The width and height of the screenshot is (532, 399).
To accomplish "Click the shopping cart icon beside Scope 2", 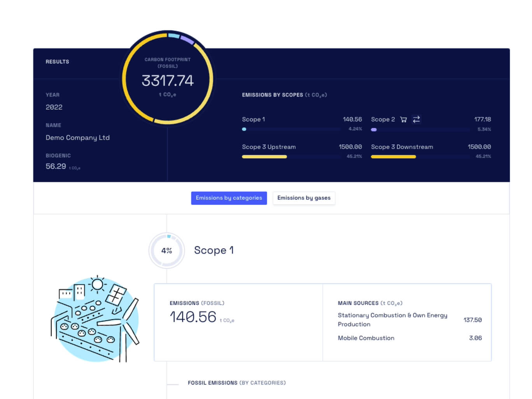I will pyautogui.click(x=403, y=119).
